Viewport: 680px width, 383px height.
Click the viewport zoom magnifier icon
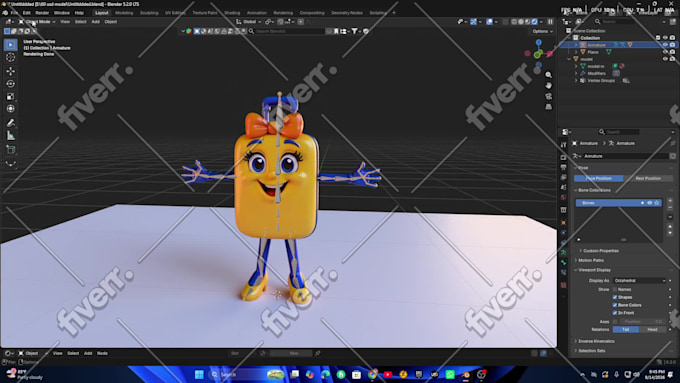pos(549,75)
